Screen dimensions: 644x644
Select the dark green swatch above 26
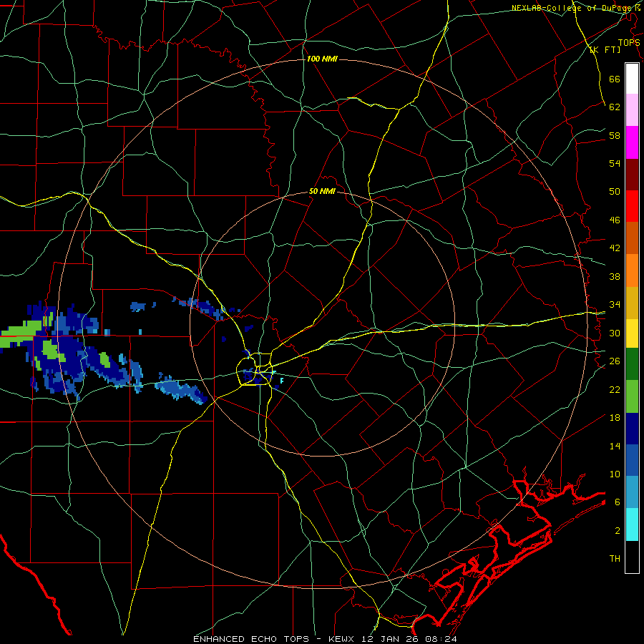pos(632,364)
